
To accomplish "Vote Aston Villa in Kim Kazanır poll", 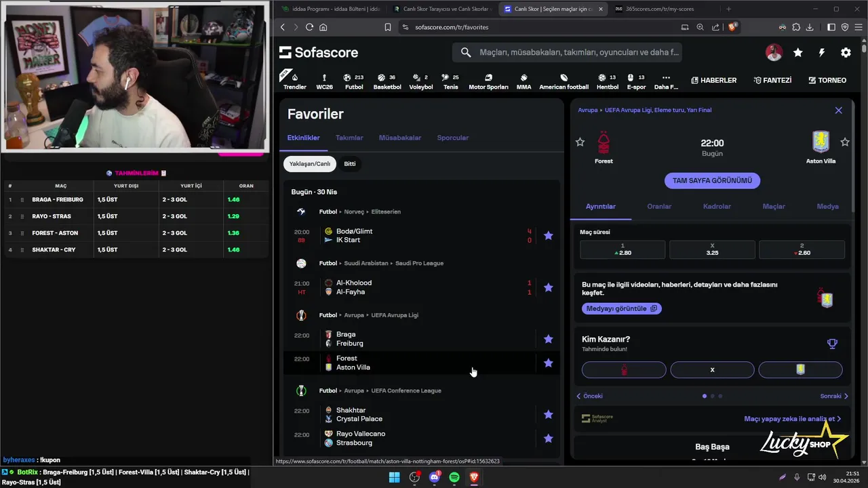I will (x=800, y=370).
